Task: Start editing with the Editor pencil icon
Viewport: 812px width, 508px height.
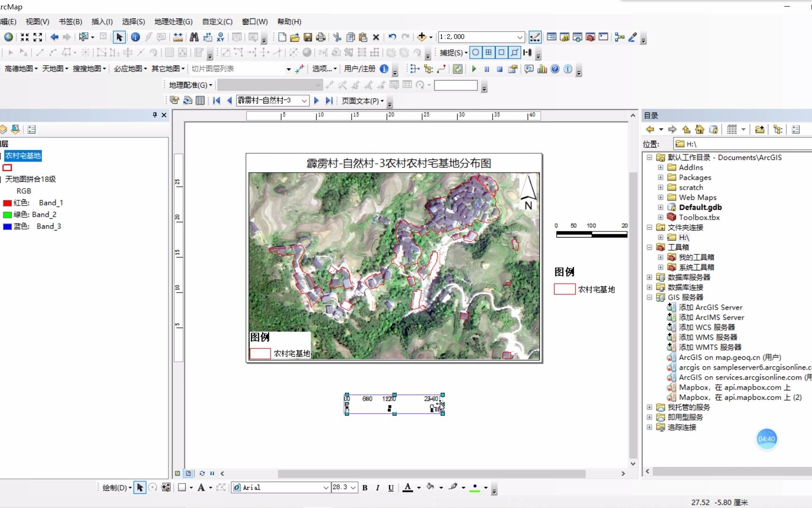Action: coord(632,37)
